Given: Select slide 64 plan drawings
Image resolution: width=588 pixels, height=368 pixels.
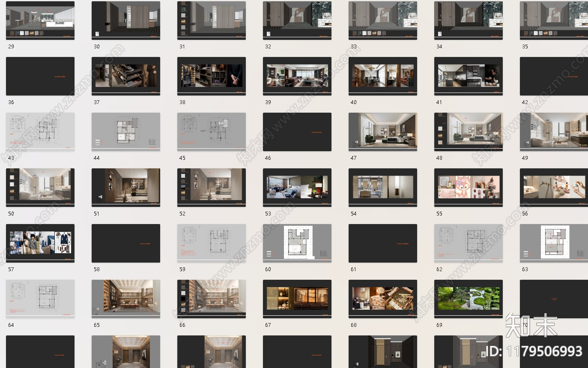Looking at the screenshot, I should 40,299.
